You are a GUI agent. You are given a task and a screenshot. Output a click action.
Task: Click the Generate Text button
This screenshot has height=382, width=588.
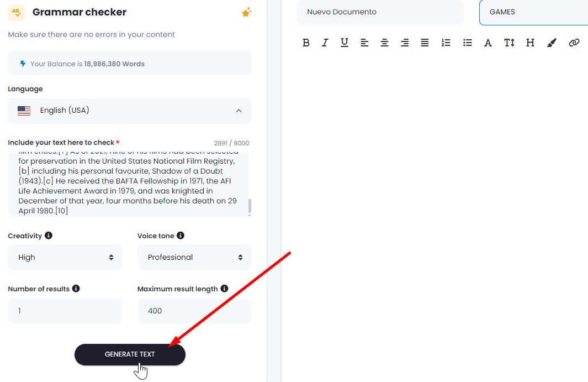pyautogui.click(x=130, y=354)
